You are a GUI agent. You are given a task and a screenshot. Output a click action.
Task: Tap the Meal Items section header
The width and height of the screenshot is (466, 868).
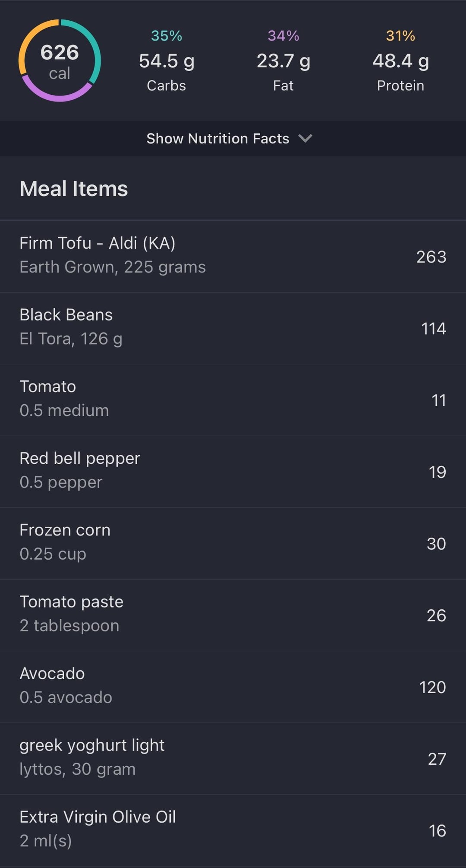click(74, 189)
